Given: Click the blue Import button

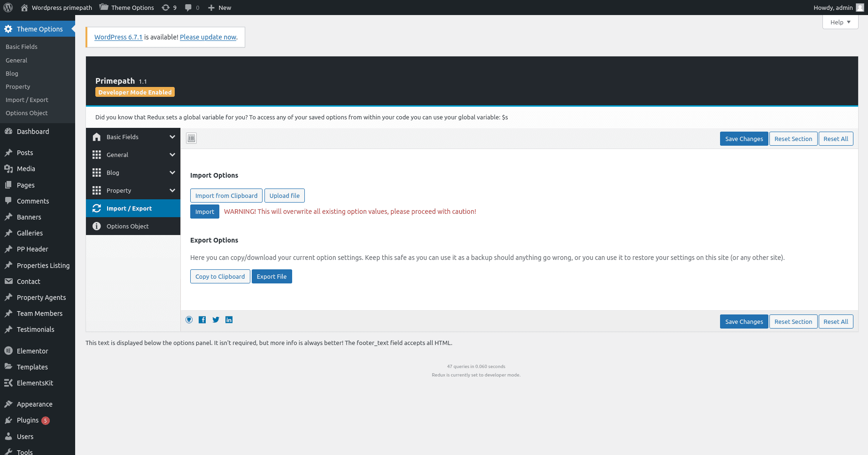Looking at the screenshot, I should click(205, 212).
